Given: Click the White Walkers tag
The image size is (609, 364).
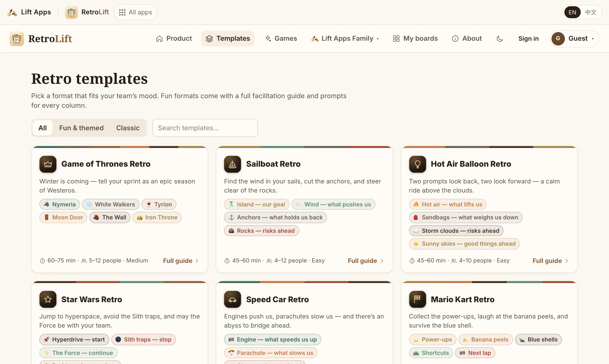Looking at the screenshot, I should 111,204.
